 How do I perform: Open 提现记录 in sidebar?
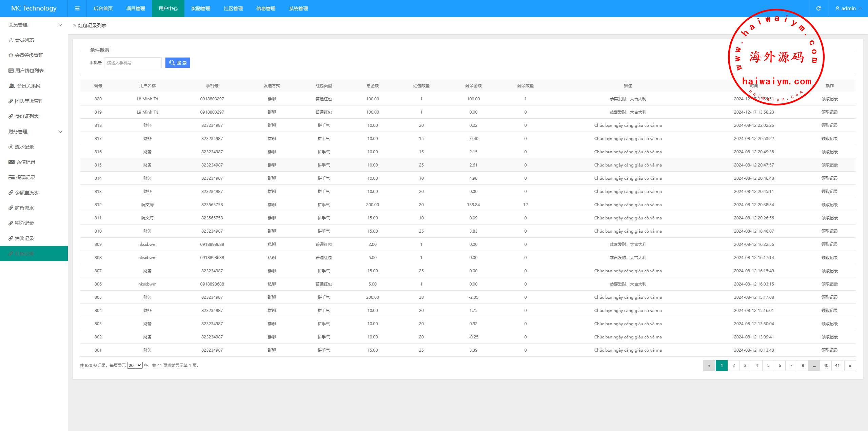25,177
